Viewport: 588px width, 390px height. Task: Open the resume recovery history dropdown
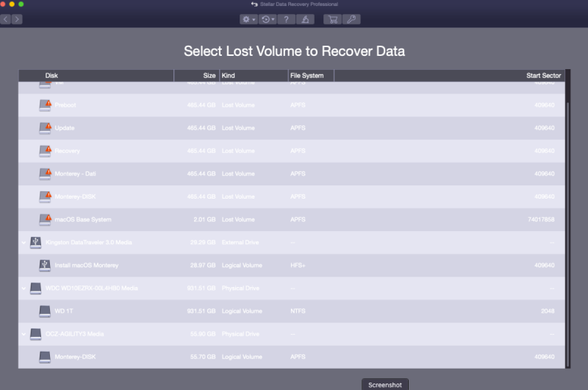coord(268,20)
